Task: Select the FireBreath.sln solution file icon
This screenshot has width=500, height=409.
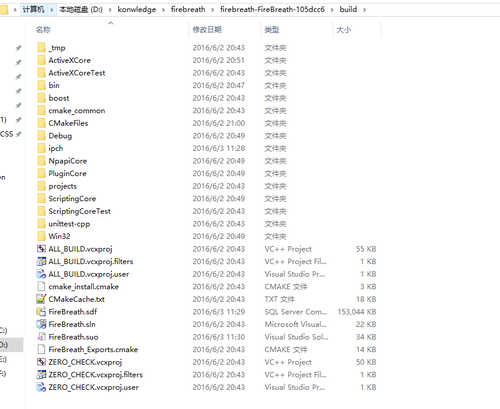Action: pyautogui.click(x=41, y=324)
